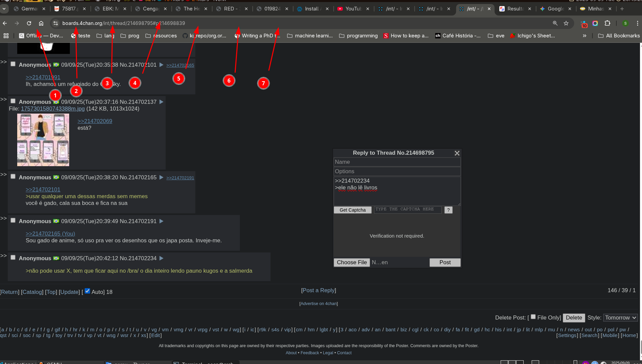642x364 pixels.
Task: Open the machine learning bookmarks folder
Action: pos(310,36)
